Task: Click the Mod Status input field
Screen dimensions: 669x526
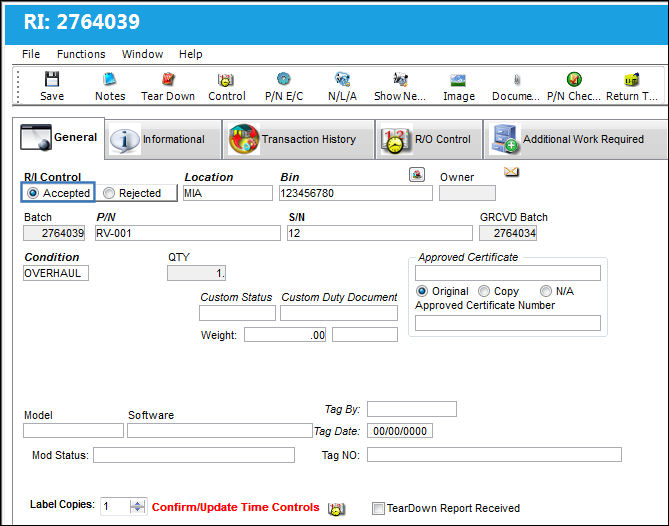Action: [194, 455]
